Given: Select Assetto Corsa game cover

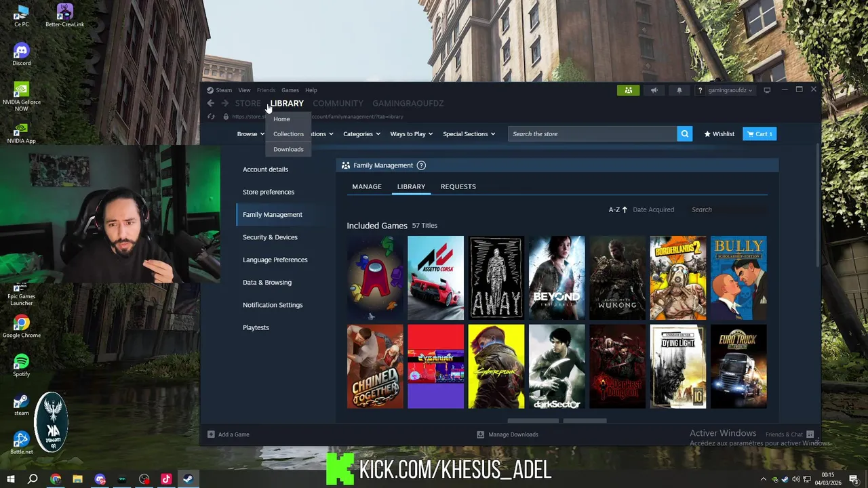Looking at the screenshot, I should click(x=435, y=278).
